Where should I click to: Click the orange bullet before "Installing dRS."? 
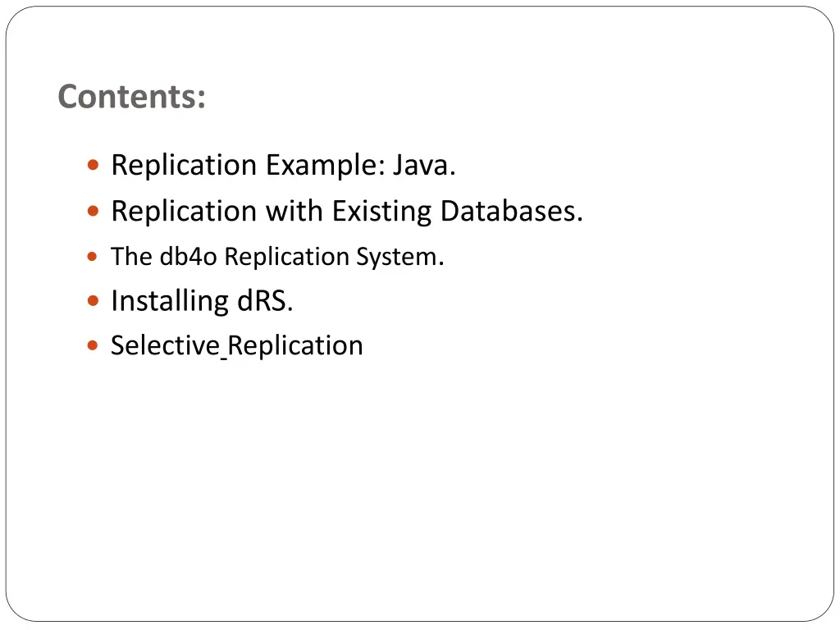tap(93, 300)
